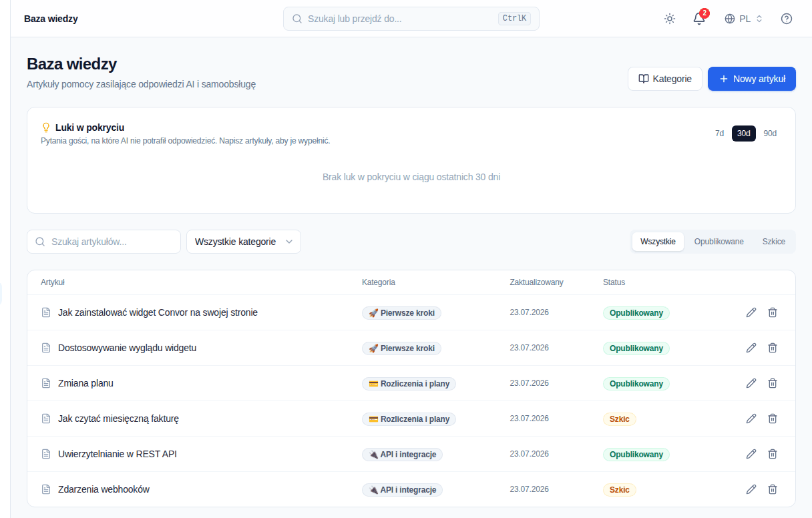
Task: Toggle the light/dark theme sun icon
Action: [x=670, y=19]
